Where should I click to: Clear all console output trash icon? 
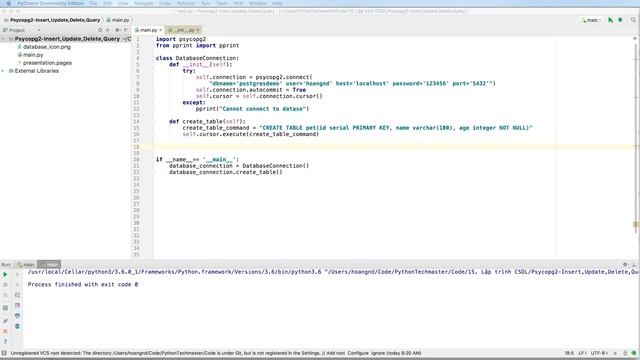point(17,326)
